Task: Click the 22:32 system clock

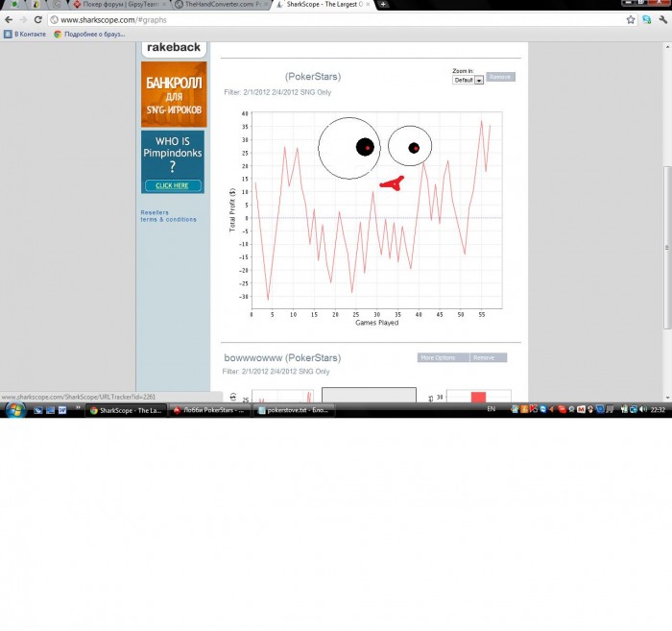Action: (658, 410)
